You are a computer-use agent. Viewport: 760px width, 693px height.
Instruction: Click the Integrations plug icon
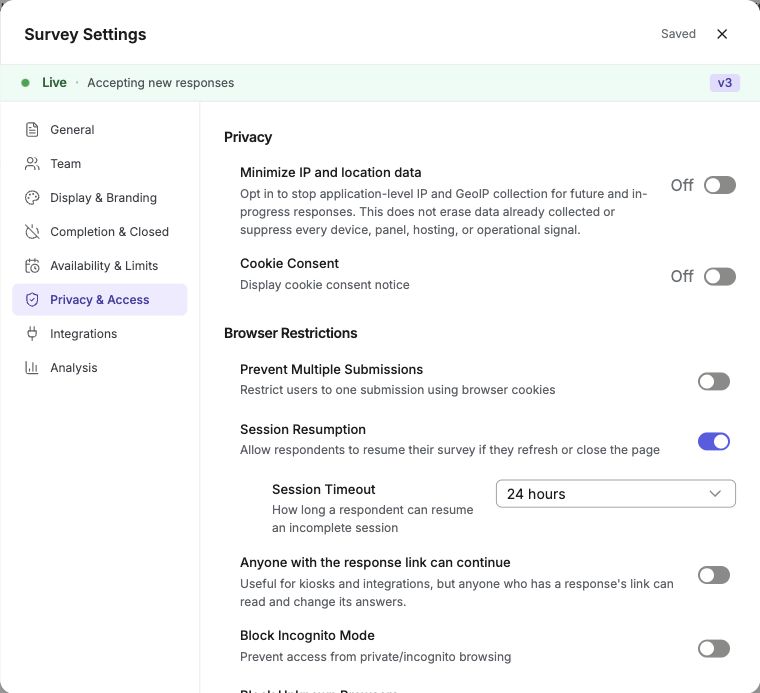[32, 333]
